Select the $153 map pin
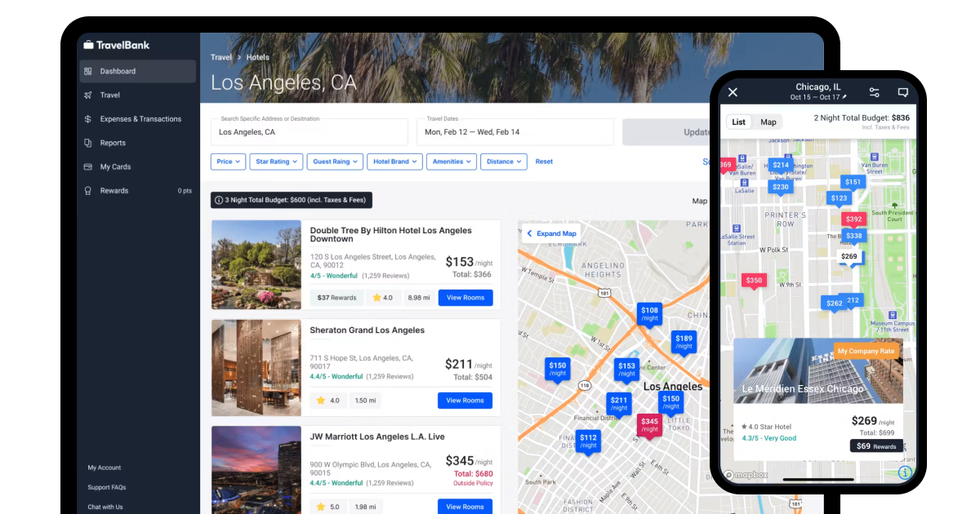The height and width of the screenshot is (514, 980). point(626,370)
